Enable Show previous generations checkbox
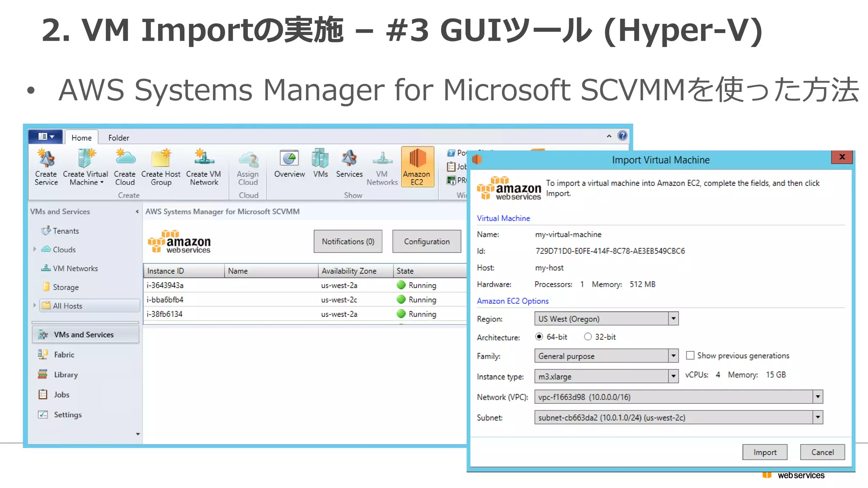 point(690,355)
